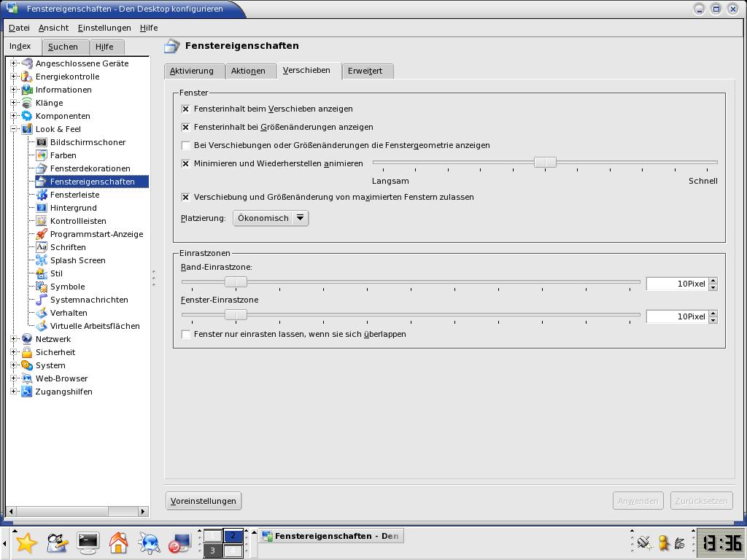Click the Virtuelle Arbeitsflächen icon

tap(42, 326)
